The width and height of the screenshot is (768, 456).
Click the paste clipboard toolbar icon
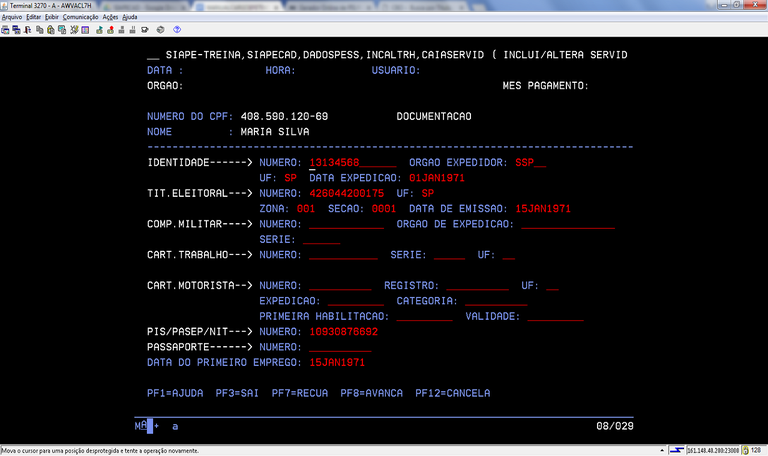pyautogui.click(x=49, y=30)
